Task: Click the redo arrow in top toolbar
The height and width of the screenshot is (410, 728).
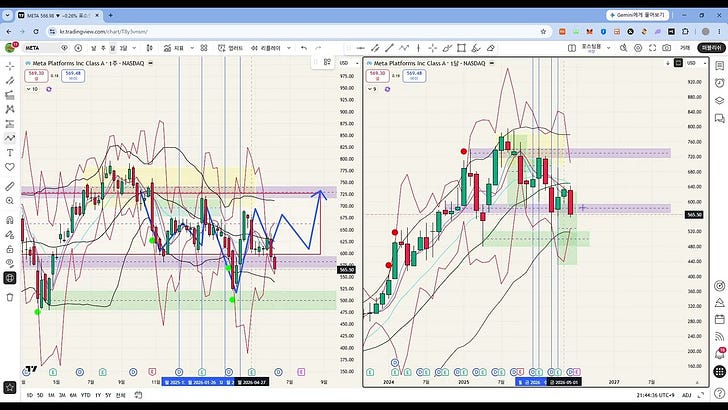Action: [x=318, y=48]
